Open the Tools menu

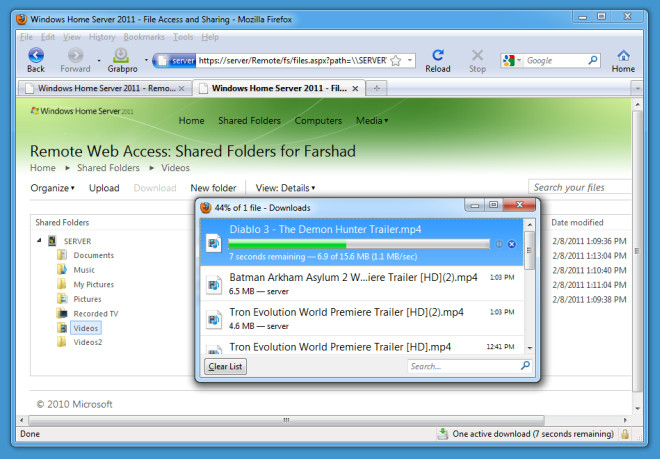click(183, 37)
